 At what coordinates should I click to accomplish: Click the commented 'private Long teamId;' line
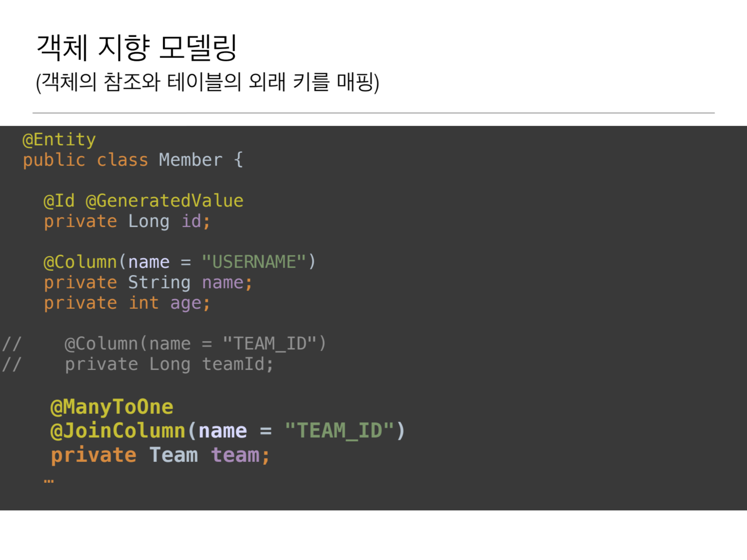point(169,364)
